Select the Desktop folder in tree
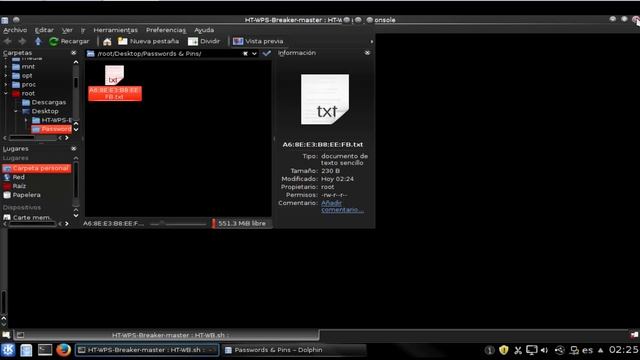This screenshot has height=360, width=640. (40, 111)
